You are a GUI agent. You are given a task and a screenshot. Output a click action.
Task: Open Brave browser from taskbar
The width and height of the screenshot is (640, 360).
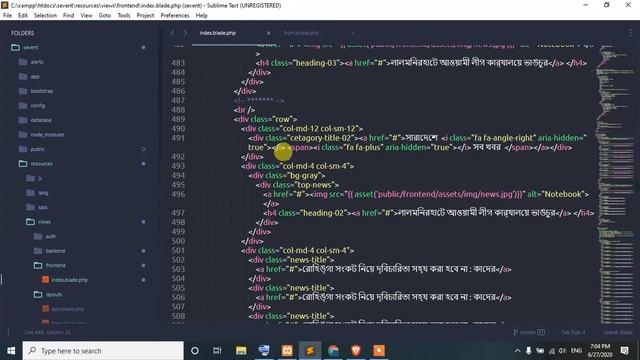click(356, 351)
